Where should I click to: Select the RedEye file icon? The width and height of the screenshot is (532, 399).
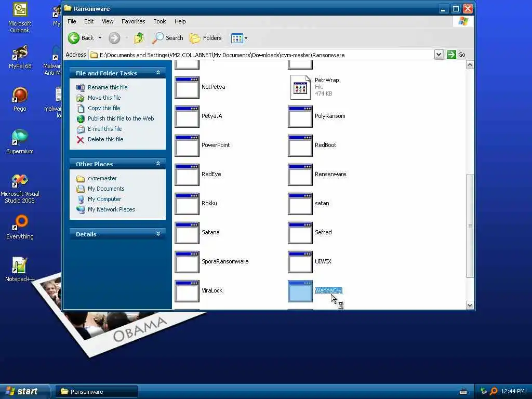pos(187,175)
